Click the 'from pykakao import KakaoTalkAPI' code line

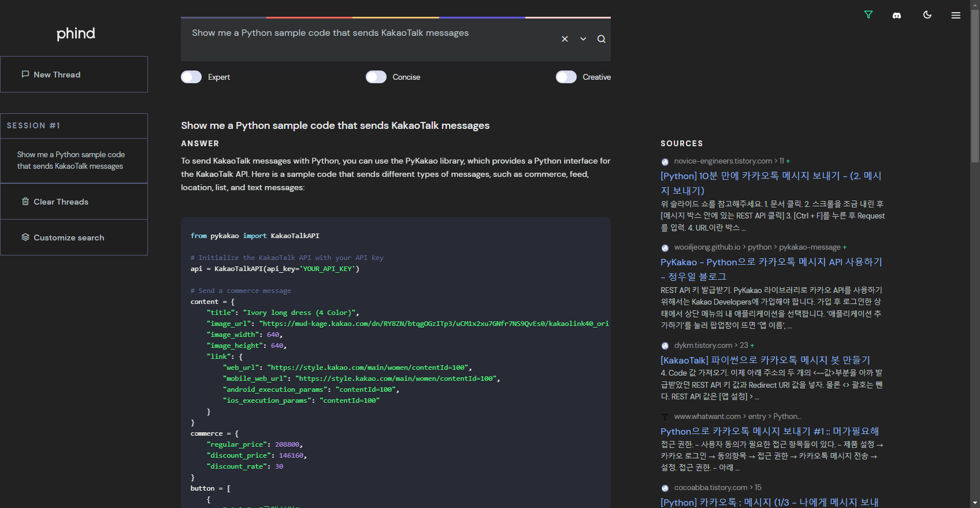click(x=255, y=236)
